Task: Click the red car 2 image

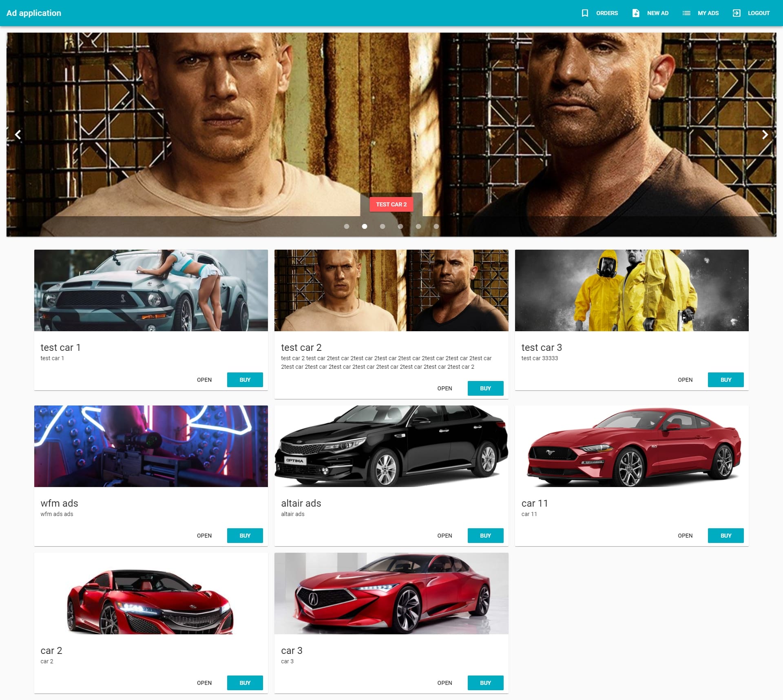Action: (x=151, y=594)
